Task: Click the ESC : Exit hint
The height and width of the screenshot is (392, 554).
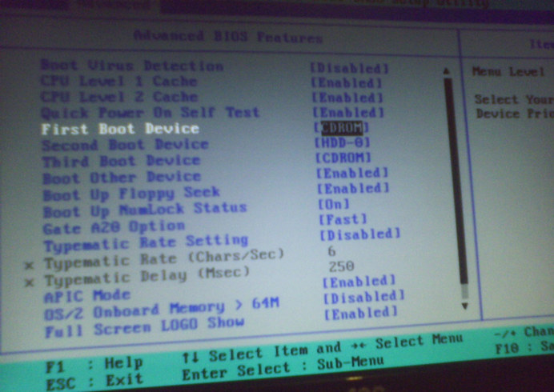Action: (94, 382)
